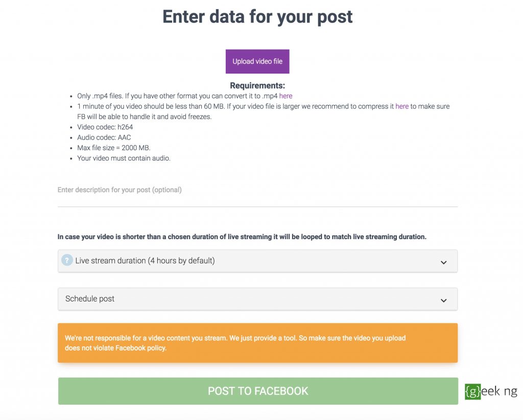The image size is (523, 420).
Task: Follow the "here" link to compress video
Action: point(402,106)
